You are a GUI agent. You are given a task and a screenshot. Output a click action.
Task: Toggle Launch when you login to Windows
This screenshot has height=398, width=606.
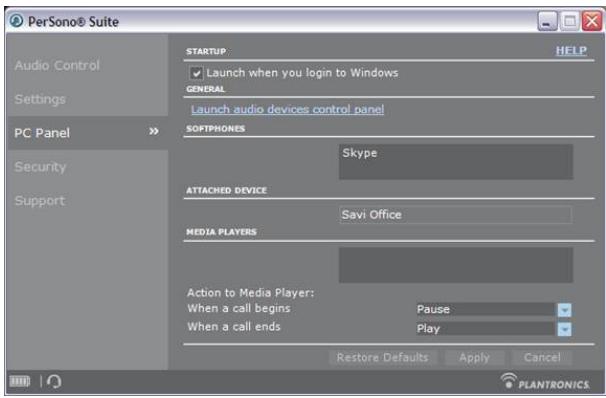tap(196, 73)
